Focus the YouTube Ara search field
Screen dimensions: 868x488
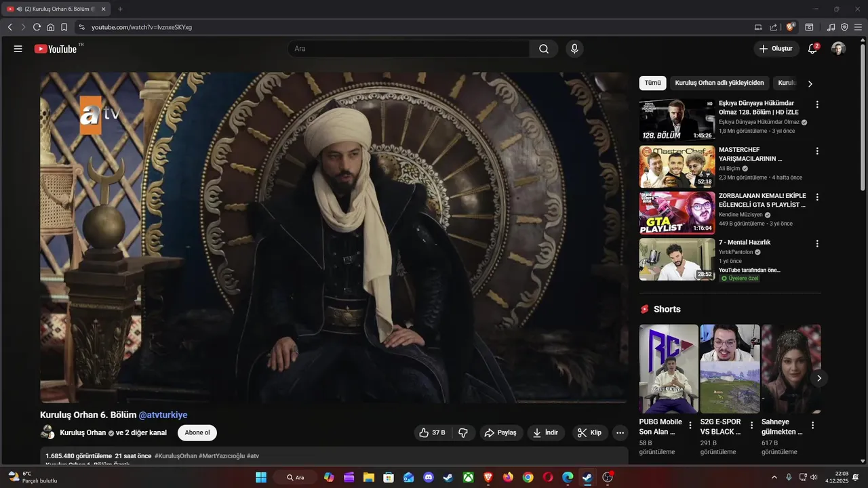(409, 49)
